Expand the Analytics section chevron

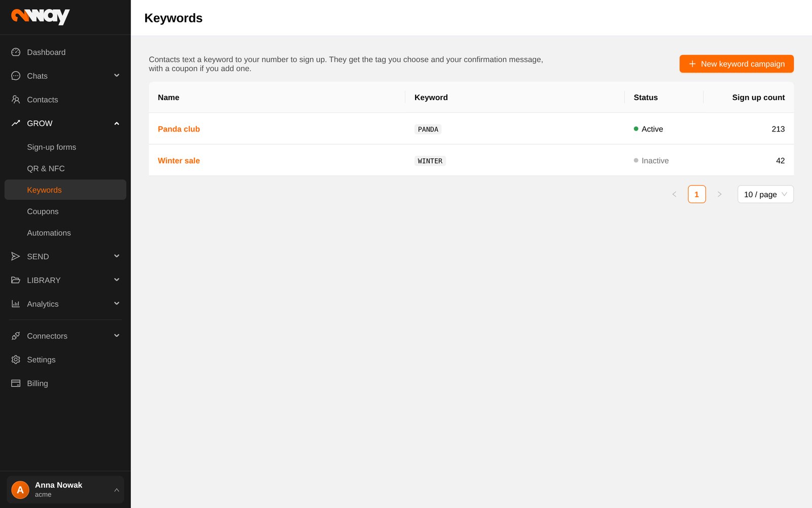117,304
